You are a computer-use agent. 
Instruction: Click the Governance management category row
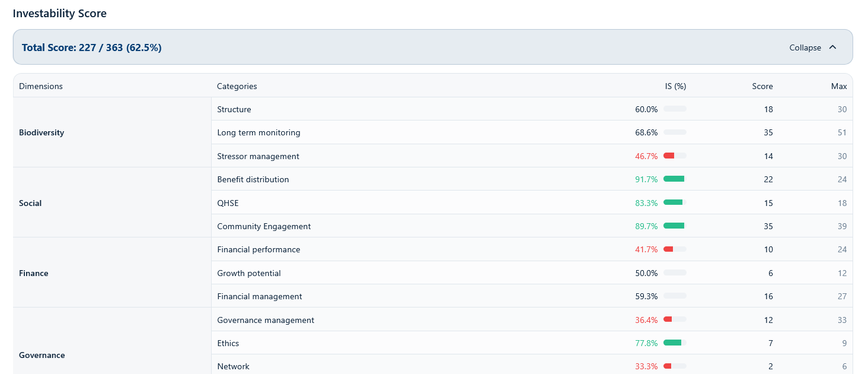266,320
